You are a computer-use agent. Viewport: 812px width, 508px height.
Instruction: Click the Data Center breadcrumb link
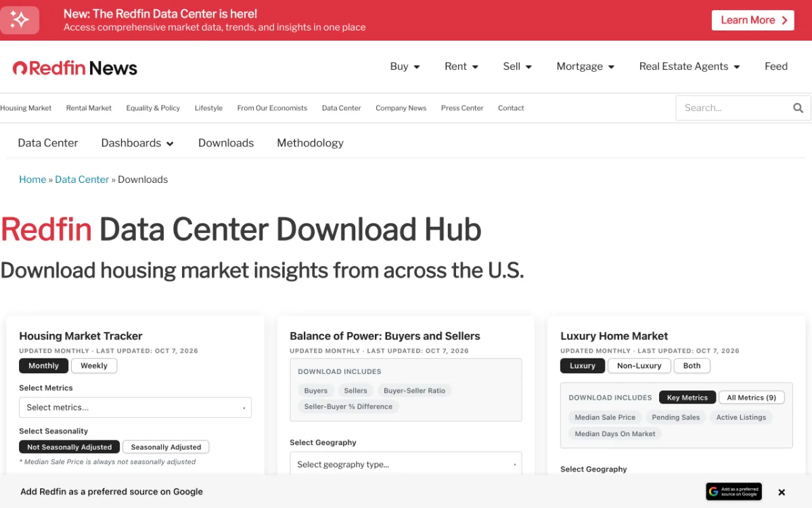pos(82,179)
